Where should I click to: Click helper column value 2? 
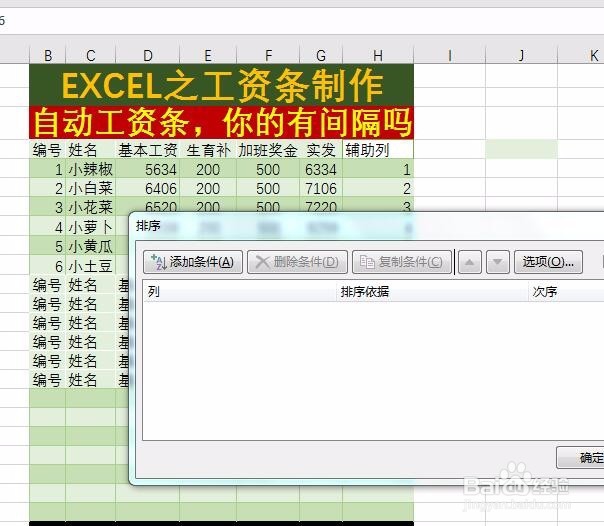click(378, 188)
